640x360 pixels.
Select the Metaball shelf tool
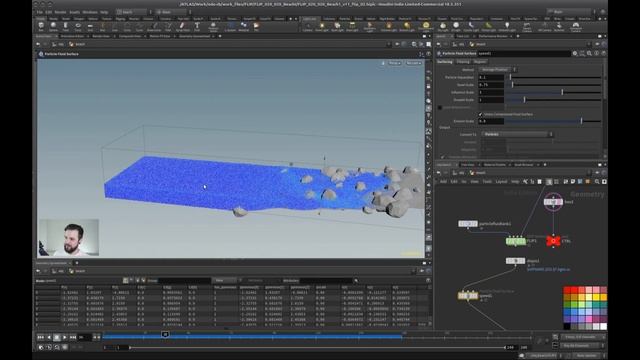pyautogui.click(x=244, y=27)
